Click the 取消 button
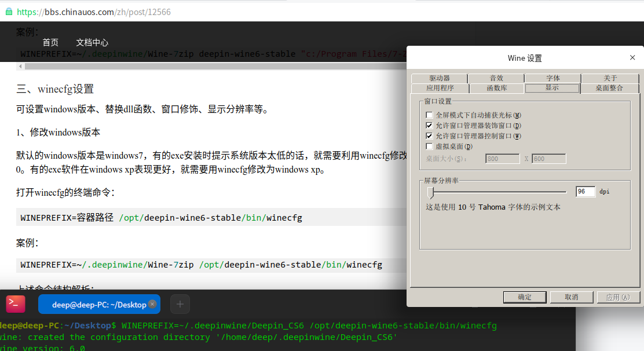 571,297
